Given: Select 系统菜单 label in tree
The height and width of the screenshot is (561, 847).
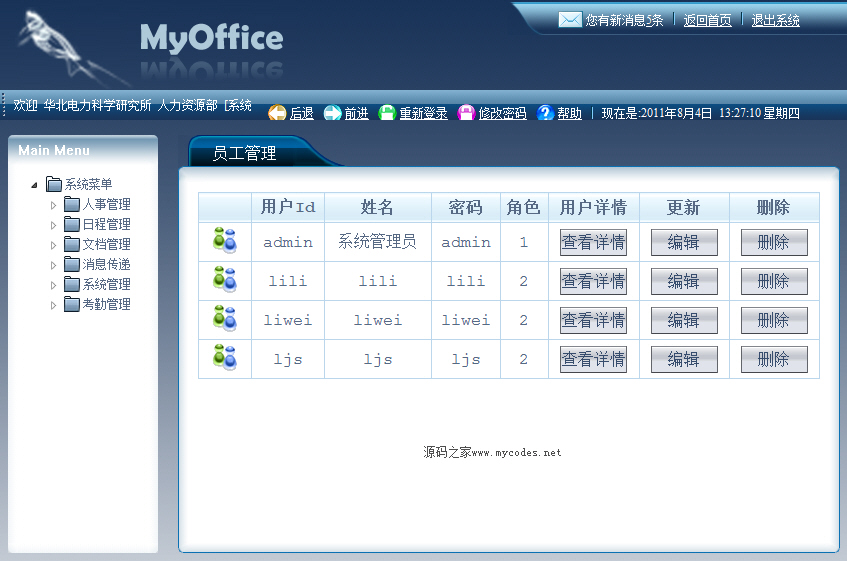Looking at the screenshot, I should pos(89,184).
